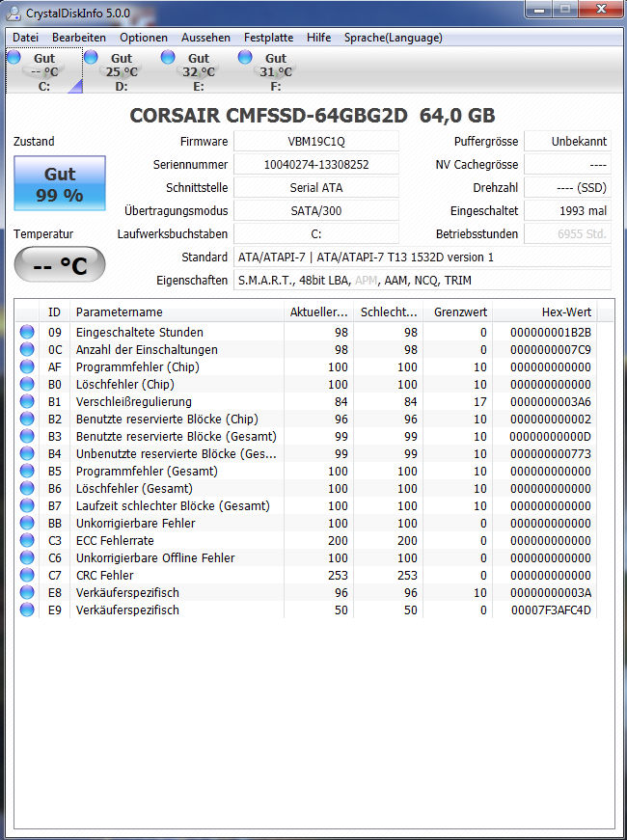627x840 pixels.
Task: Open the Bearbeiten menu
Action: click(79, 38)
